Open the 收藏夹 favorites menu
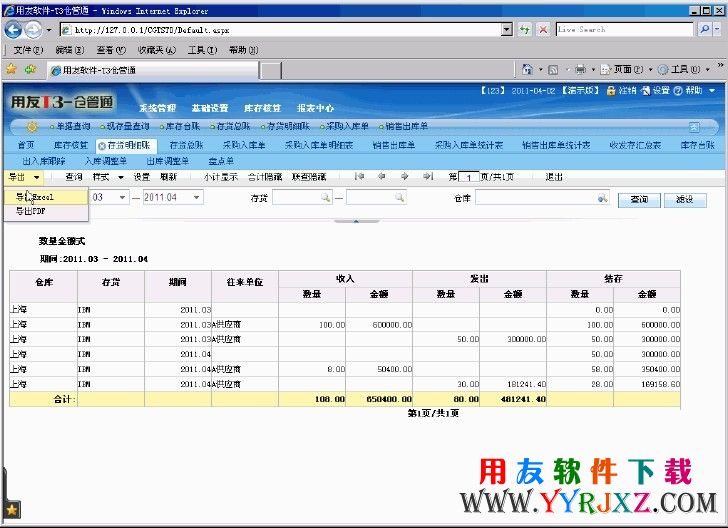 156,50
